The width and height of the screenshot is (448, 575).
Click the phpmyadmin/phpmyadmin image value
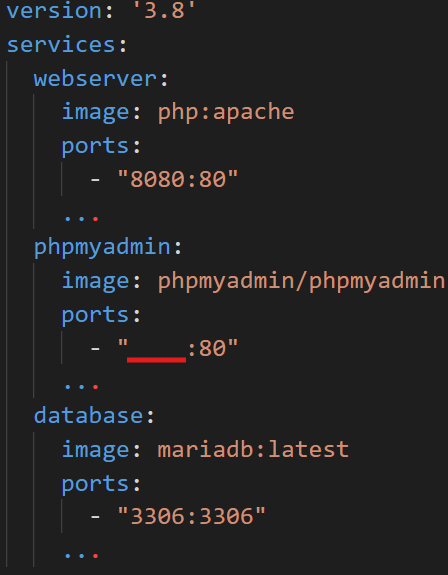pos(301,281)
